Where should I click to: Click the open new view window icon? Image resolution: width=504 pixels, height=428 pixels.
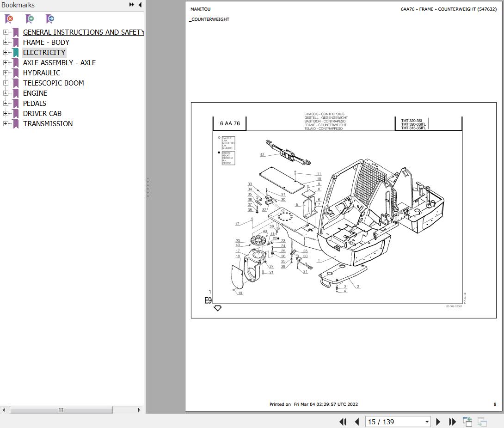pos(467,422)
